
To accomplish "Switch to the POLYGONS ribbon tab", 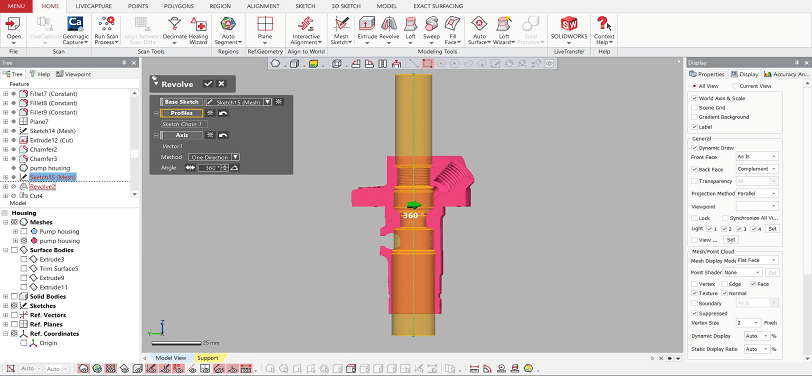I will (178, 6).
